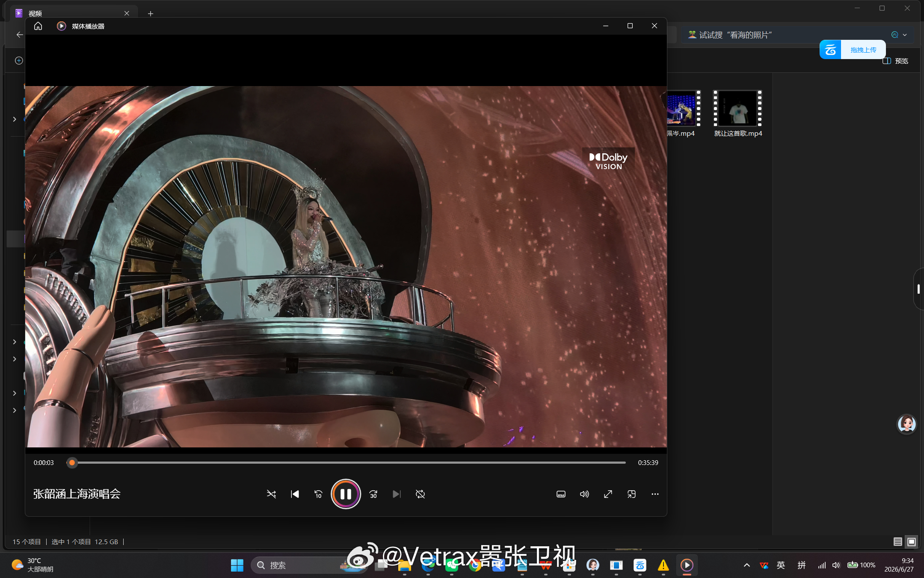Open the volume control

584,494
